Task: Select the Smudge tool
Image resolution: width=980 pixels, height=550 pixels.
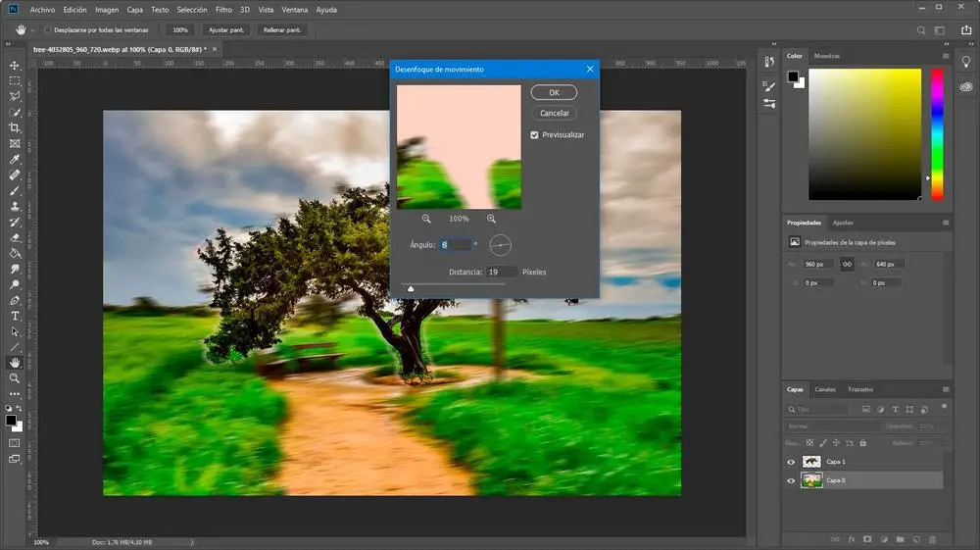Action: pyautogui.click(x=15, y=269)
